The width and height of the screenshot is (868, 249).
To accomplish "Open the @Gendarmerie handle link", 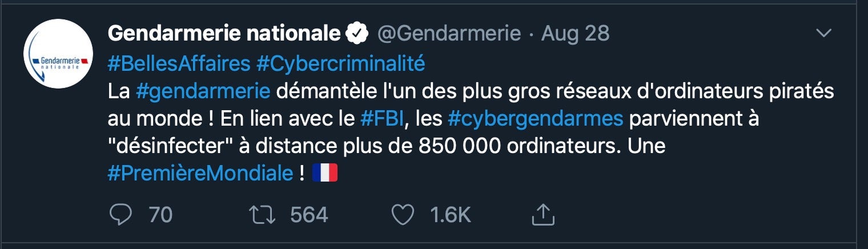I will click(x=448, y=34).
